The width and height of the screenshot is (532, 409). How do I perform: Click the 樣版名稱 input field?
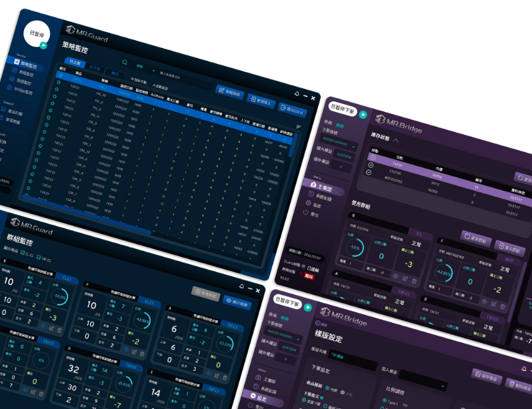click(353, 360)
